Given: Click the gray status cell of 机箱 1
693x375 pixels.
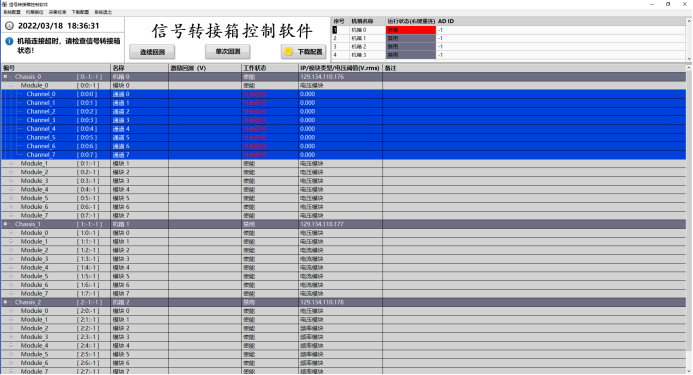Looking at the screenshot, I should (411, 38).
